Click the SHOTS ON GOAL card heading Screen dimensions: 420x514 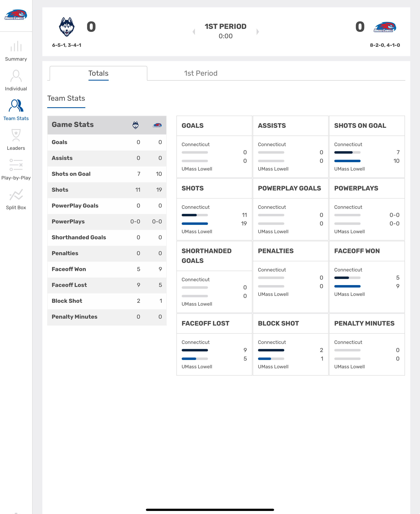[360, 126]
